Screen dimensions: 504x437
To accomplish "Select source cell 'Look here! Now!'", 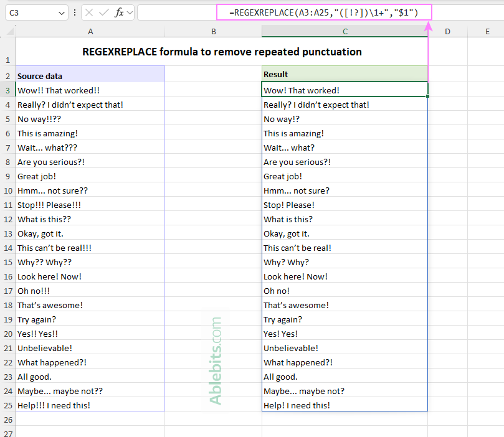I will 90,277.
